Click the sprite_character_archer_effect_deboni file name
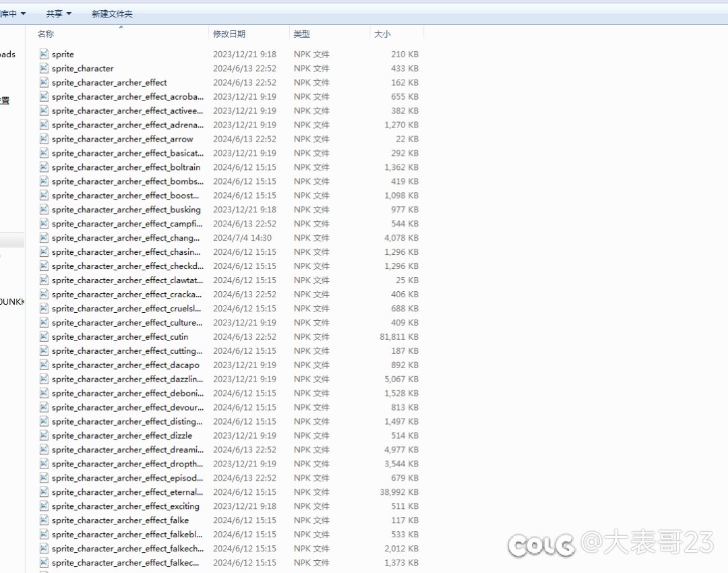Screen dimensions: 728x573 point(127,393)
